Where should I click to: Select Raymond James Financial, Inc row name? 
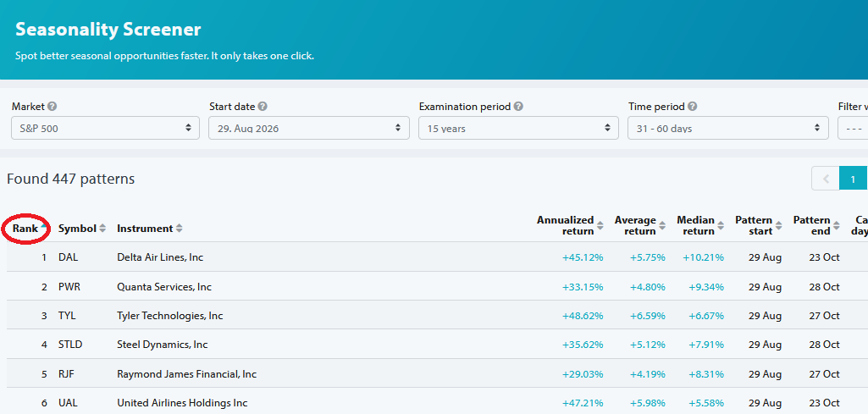(186, 374)
